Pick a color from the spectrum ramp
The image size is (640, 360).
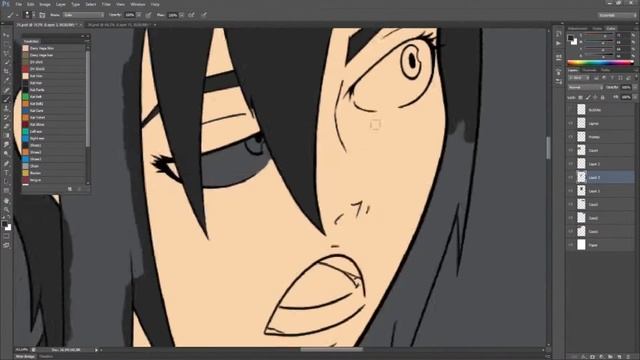click(x=600, y=63)
